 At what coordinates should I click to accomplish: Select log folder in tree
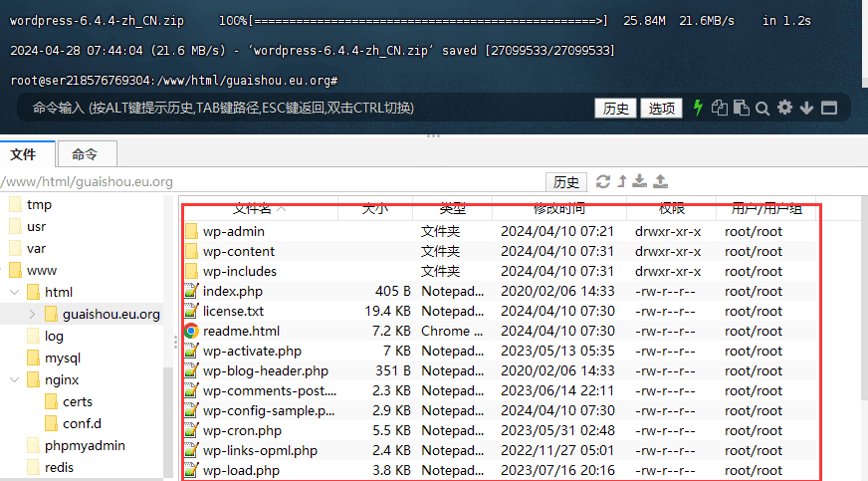coord(54,336)
